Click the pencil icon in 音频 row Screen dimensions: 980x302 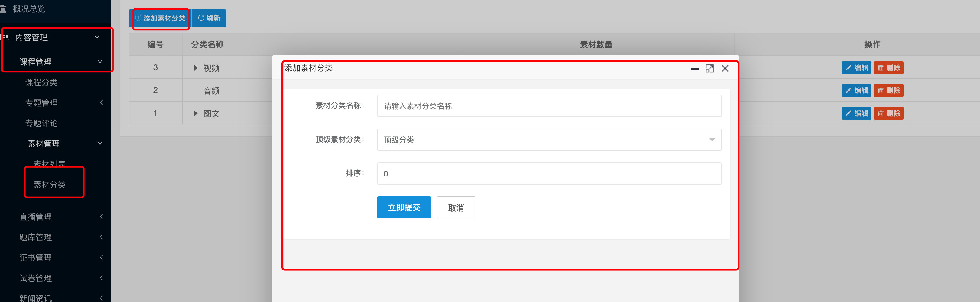point(848,91)
